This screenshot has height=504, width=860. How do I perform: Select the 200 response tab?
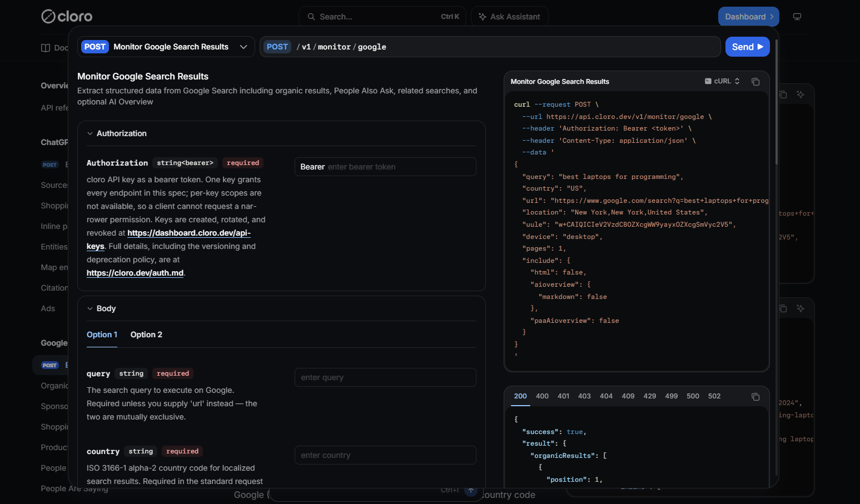(520, 396)
